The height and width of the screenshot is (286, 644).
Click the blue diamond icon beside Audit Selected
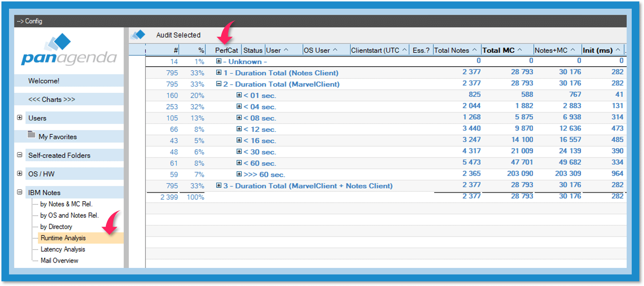(x=138, y=35)
